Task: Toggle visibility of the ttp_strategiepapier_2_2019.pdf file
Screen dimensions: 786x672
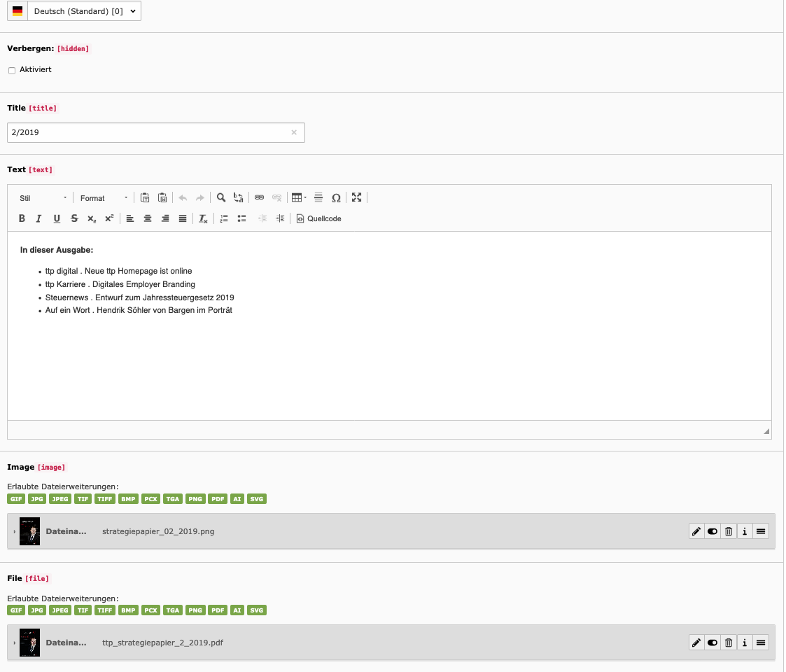Action: [x=713, y=643]
